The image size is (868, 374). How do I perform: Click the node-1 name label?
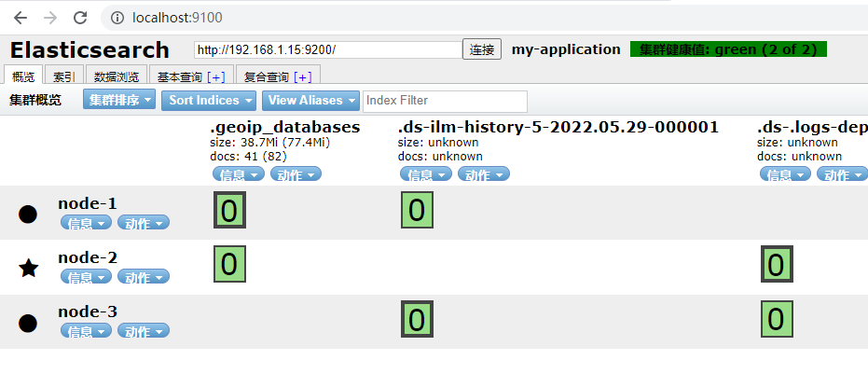tap(88, 203)
